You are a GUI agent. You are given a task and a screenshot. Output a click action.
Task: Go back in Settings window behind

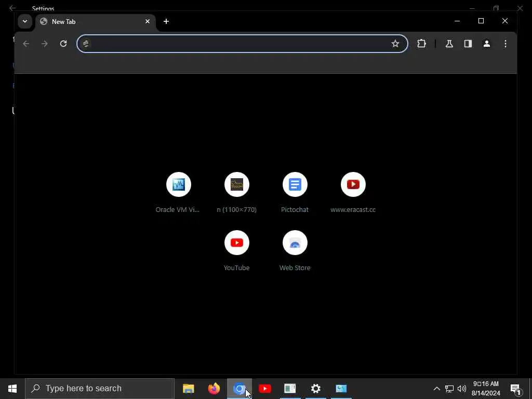[x=12, y=8]
